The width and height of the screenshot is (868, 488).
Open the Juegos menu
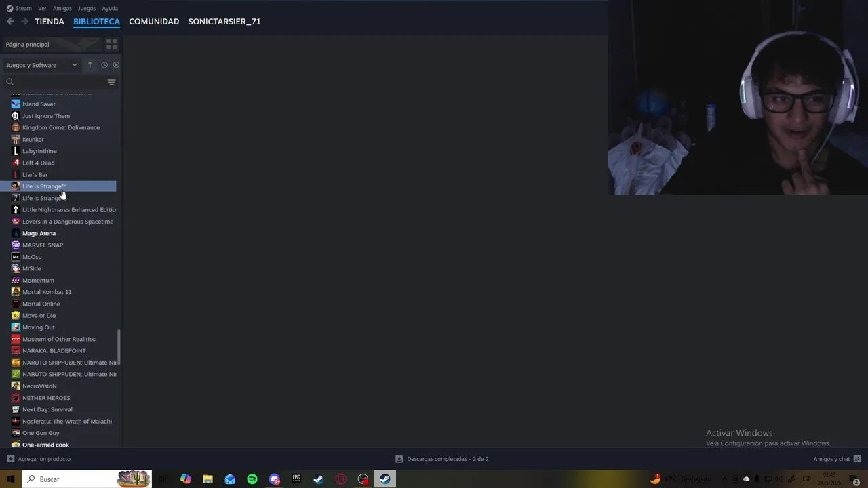pyautogui.click(x=87, y=8)
